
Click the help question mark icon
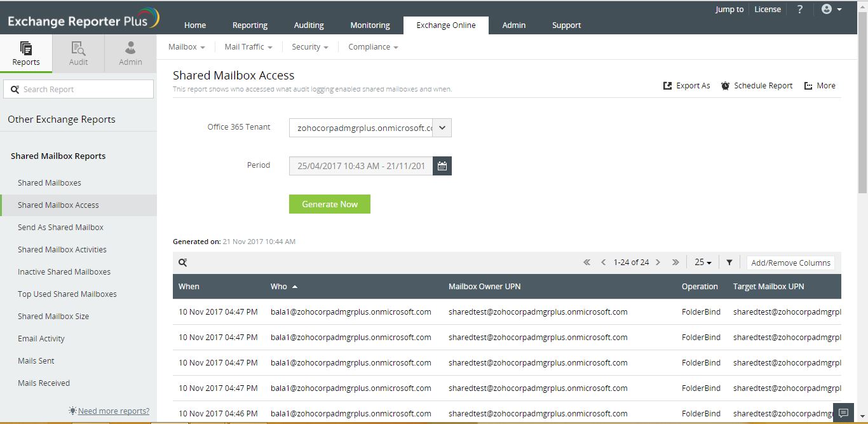point(799,10)
